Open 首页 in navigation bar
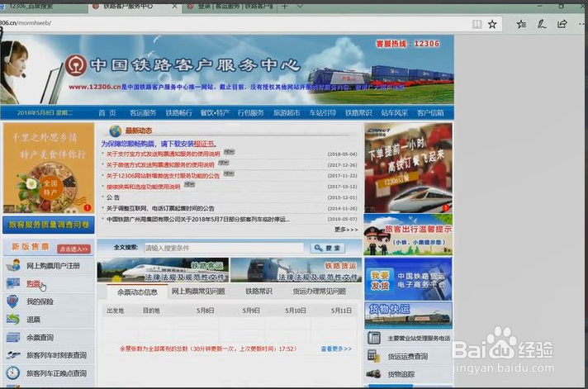 (107, 113)
